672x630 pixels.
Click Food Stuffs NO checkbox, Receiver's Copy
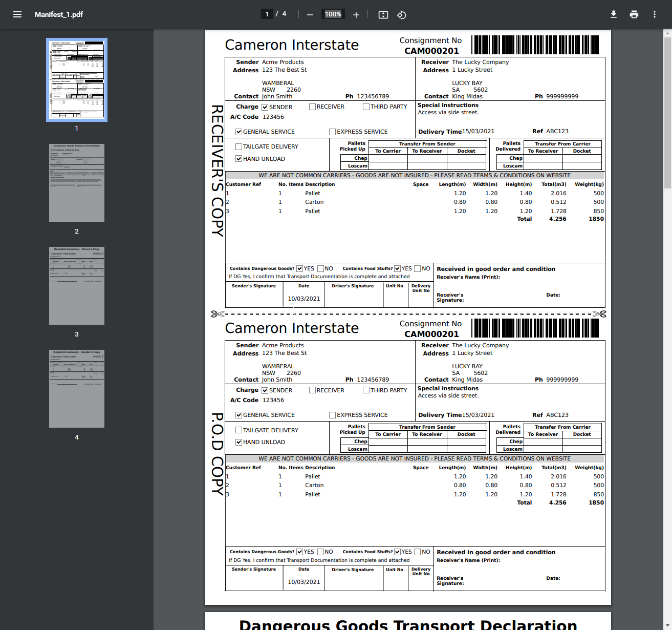pos(417,268)
